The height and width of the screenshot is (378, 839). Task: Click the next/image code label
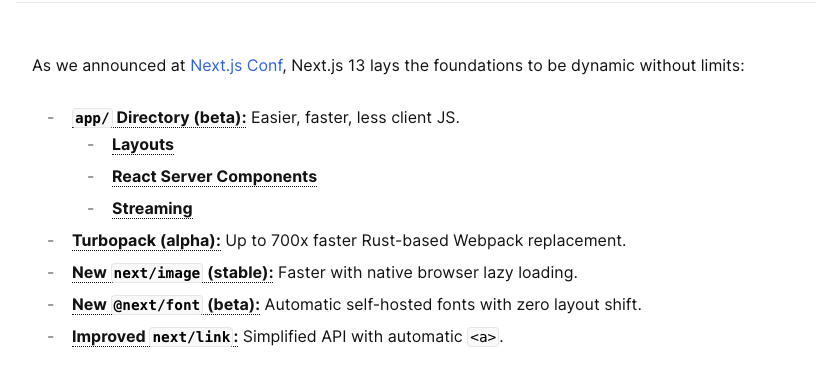157,273
